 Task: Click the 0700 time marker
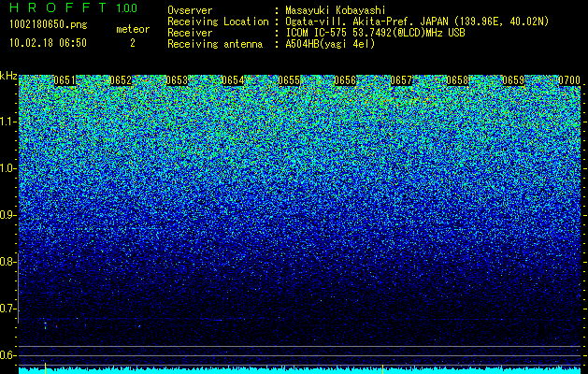(569, 80)
